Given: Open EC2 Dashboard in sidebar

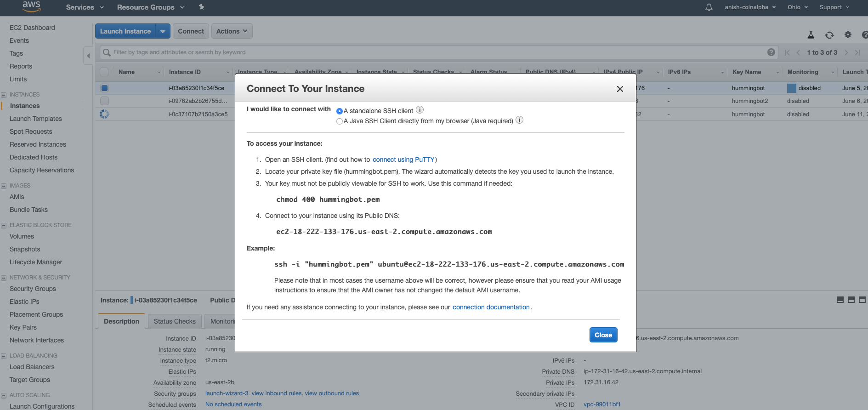Looking at the screenshot, I should click(32, 28).
